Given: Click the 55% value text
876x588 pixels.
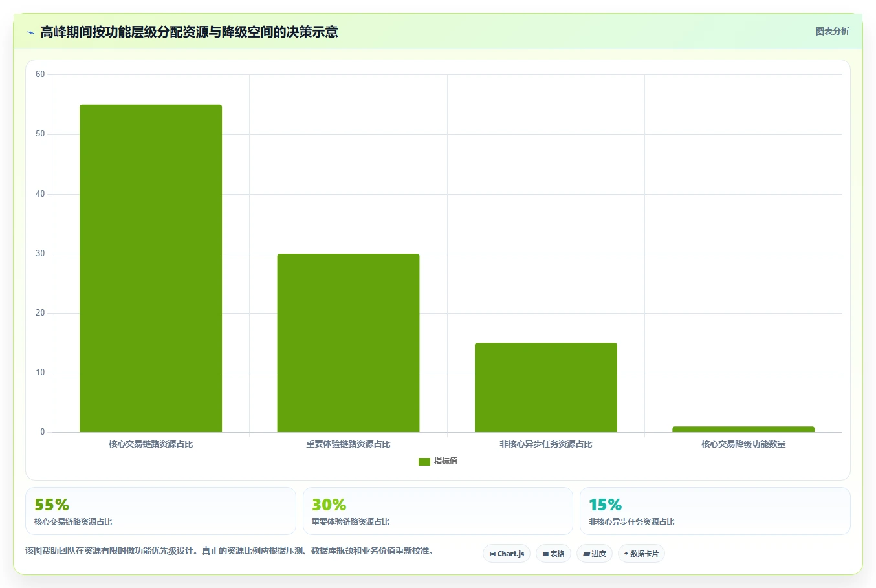Looking at the screenshot, I should pyautogui.click(x=52, y=505).
